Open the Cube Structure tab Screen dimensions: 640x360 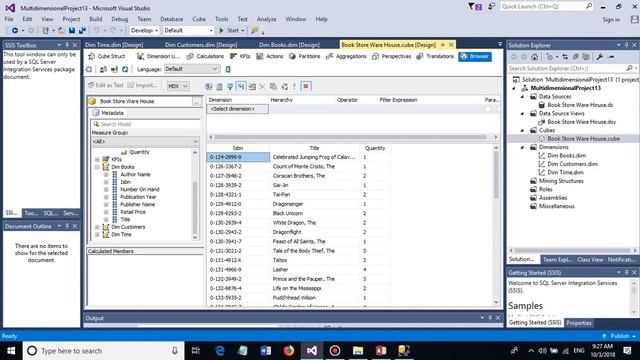[x=107, y=56]
